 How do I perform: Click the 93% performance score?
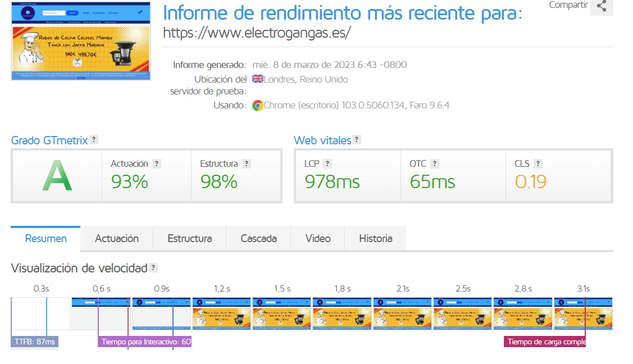(130, 181)
